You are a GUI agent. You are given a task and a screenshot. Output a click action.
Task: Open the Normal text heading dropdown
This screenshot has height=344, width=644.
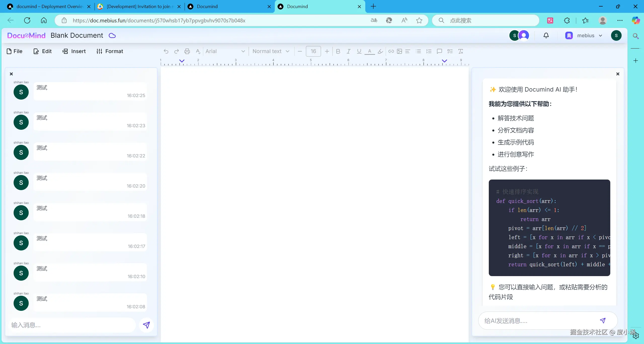(271, 51)
